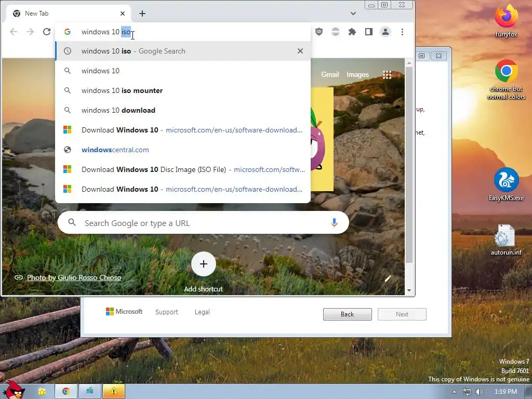Choose the 'windows 10' search suggestion
Viewport: 532px width, 399px height.
click(x=183, y=71)
